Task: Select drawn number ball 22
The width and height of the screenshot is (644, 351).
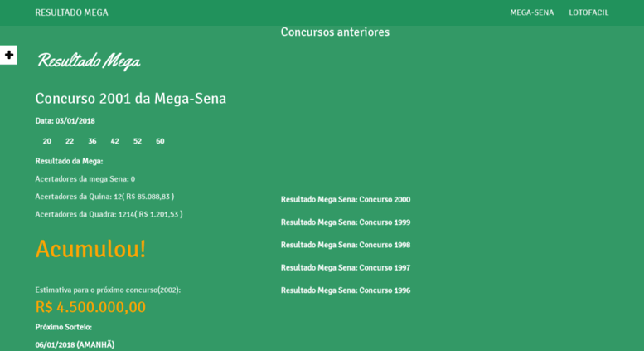Action: pyautogui.click(x=70, y=141)
